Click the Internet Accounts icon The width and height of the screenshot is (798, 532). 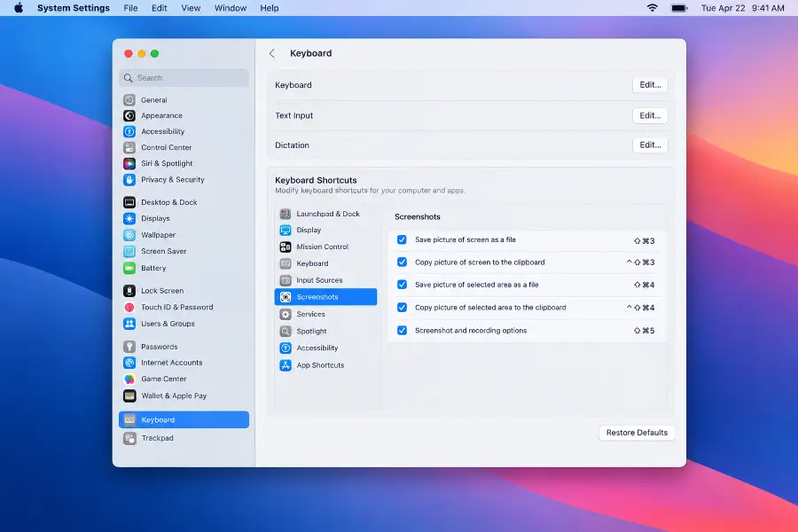(129, 363)
